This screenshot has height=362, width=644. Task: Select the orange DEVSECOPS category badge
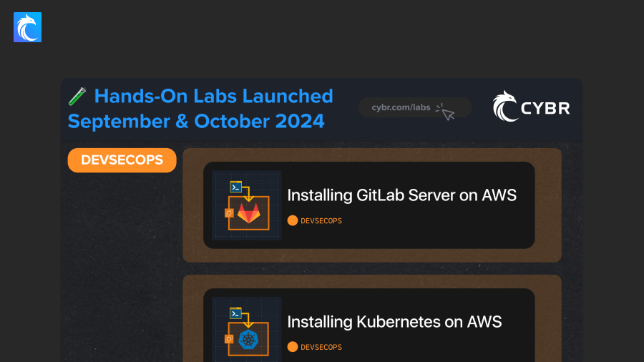pos(122,160)
